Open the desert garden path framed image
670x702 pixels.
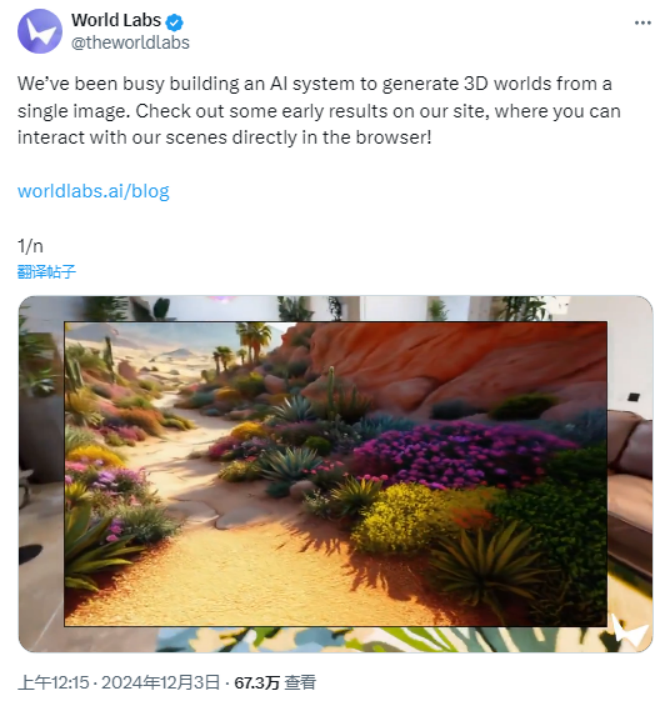[336, 473]
